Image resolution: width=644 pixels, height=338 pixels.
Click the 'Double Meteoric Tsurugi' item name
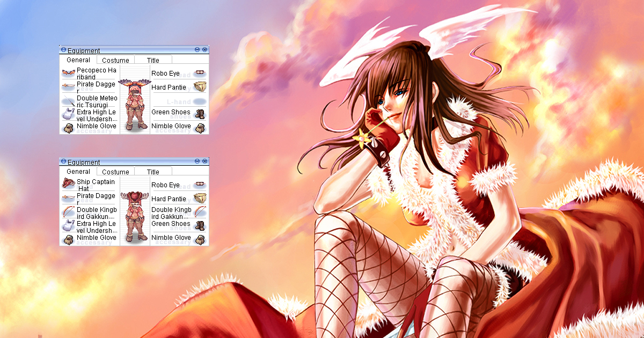97,101
